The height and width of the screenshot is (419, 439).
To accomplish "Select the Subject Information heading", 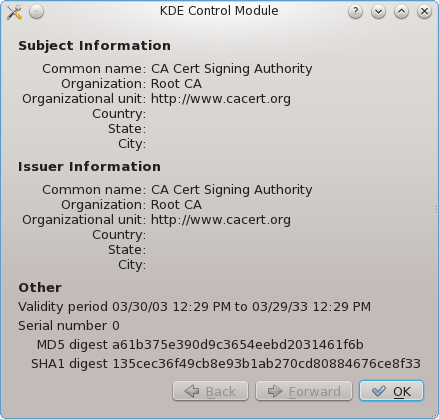I will tap(94, 46).
